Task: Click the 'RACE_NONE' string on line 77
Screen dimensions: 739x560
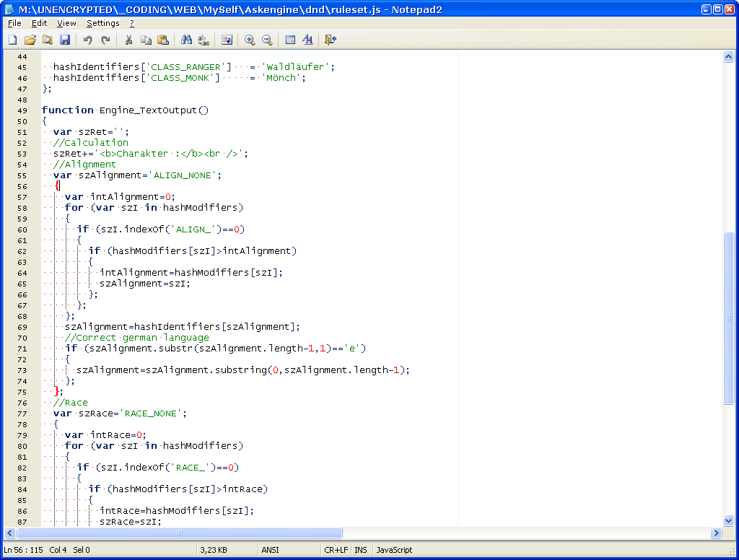Action: (151, 414)
